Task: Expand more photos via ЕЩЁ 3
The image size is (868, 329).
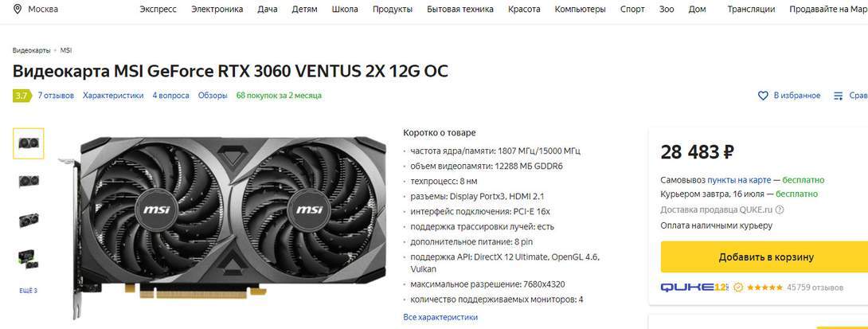Action: click(28, 290)
